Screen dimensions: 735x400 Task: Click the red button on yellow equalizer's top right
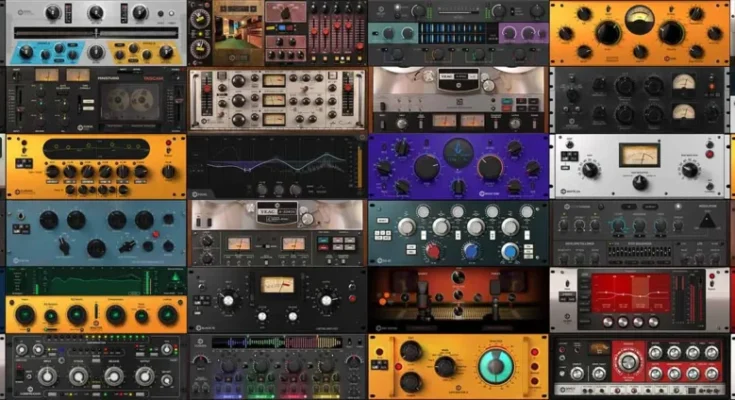[x=169, y=143]
